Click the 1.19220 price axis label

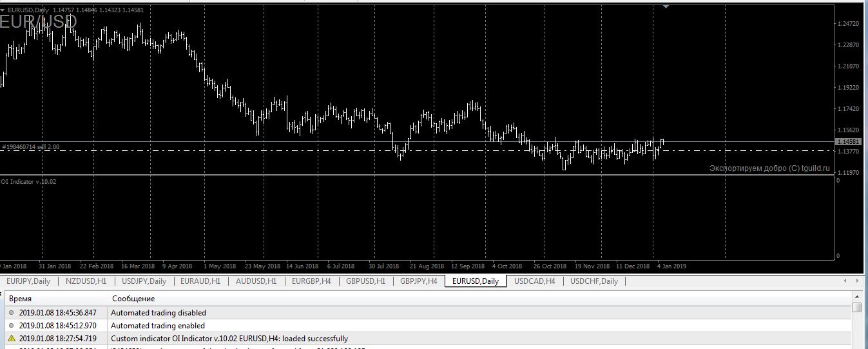point(848,87)
